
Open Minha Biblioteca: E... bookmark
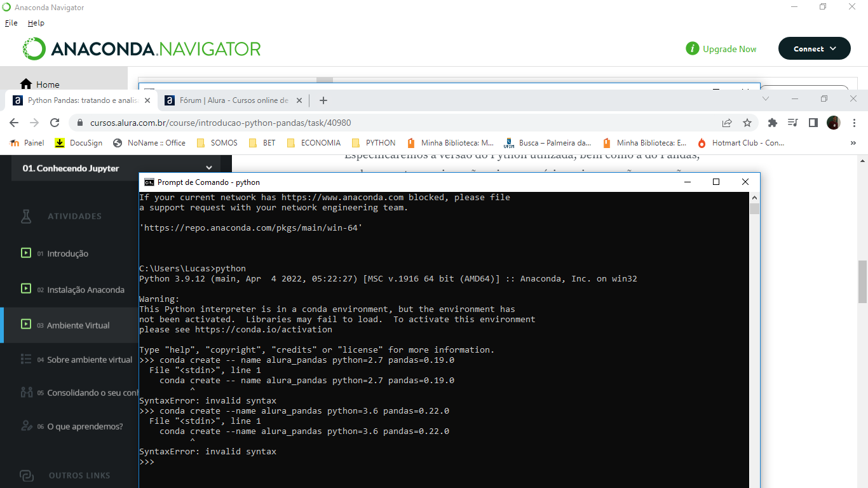644,143
